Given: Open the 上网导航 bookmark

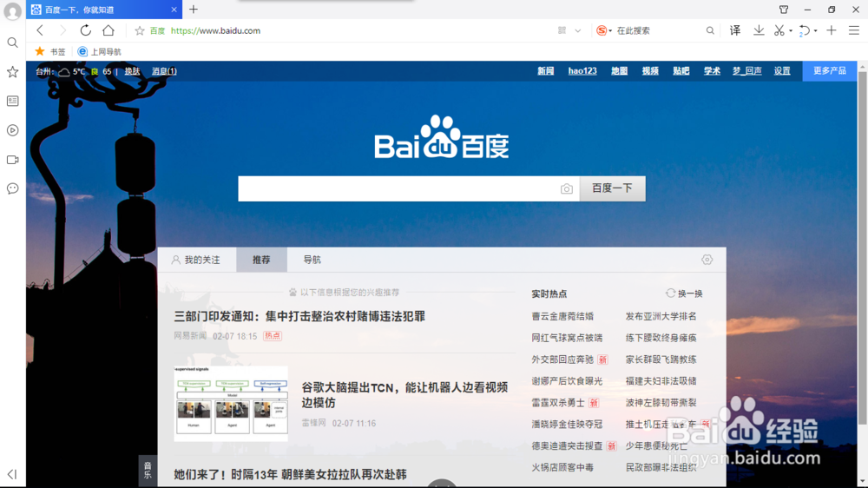Looking at the screenshot, I should pyautogui.click(x=99, y=51).
